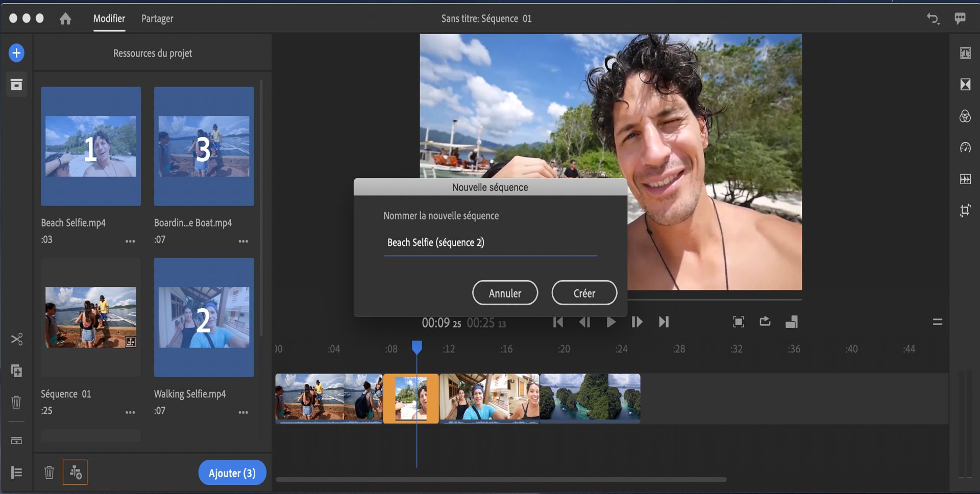Open the speed gauge panel
This screenshot has width=980, height=494.
pyautogui.click(x=965, y=148)
